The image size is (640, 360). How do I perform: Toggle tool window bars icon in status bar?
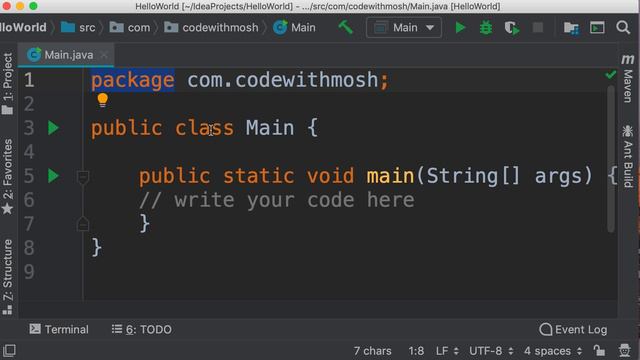[9, 350]
